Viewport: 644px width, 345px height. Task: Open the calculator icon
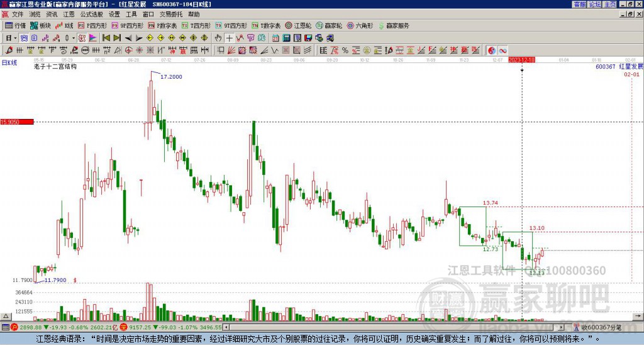287,38
